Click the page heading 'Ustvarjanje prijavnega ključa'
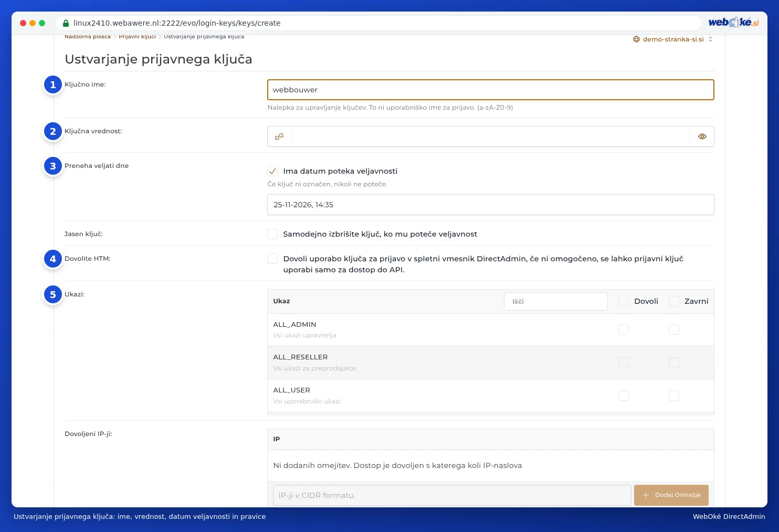Screen dimensions: 779x532 (x=159, y=59)
